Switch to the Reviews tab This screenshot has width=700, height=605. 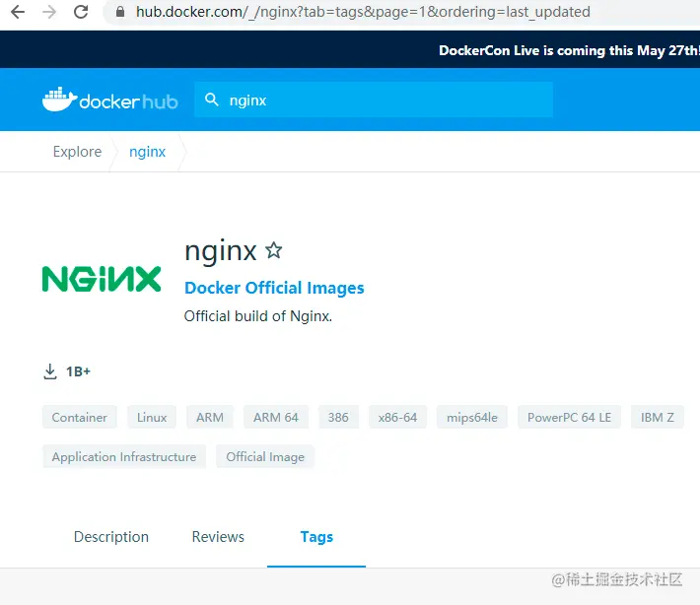click(218, 537)
